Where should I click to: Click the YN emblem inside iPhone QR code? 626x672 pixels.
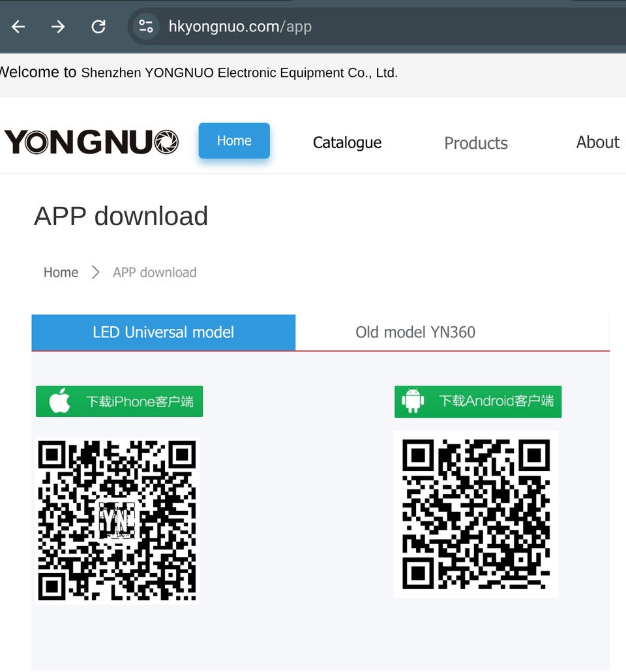click(x=117, y=520)
